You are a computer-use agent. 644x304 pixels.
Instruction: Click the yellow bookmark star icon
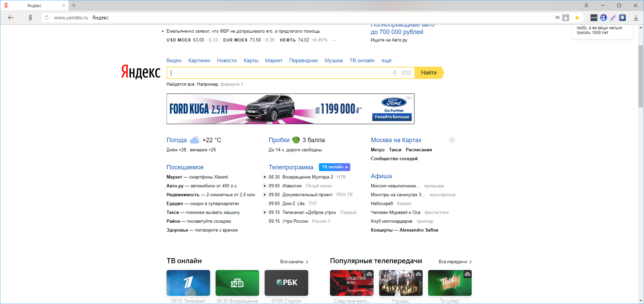577,18
